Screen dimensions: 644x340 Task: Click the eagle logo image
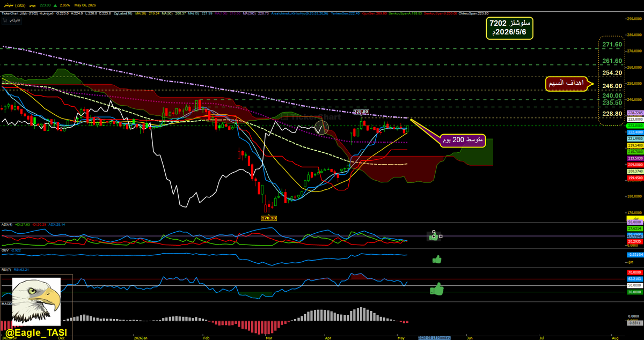coord(36,302)
